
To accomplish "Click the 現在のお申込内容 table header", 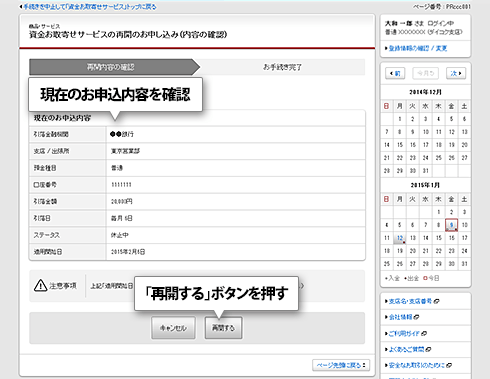I will [x=62, y=118].
